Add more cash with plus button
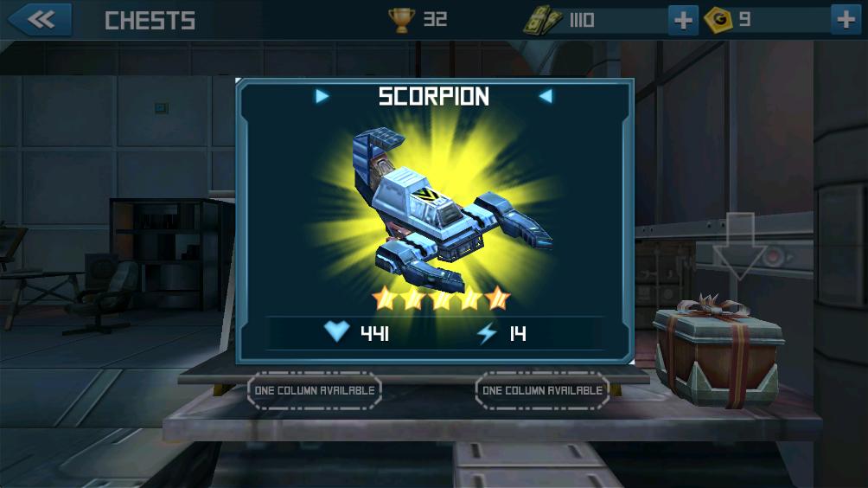 point(682,21)
